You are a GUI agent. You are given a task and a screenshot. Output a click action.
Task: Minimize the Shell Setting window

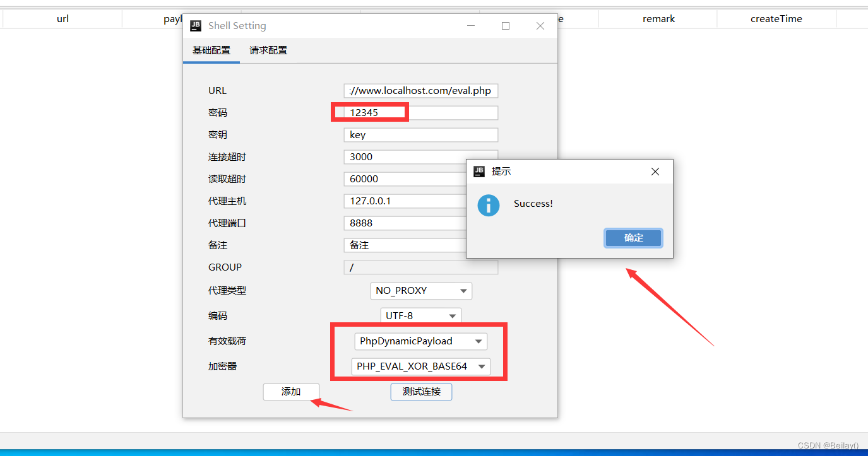click(x=472, y=26)
